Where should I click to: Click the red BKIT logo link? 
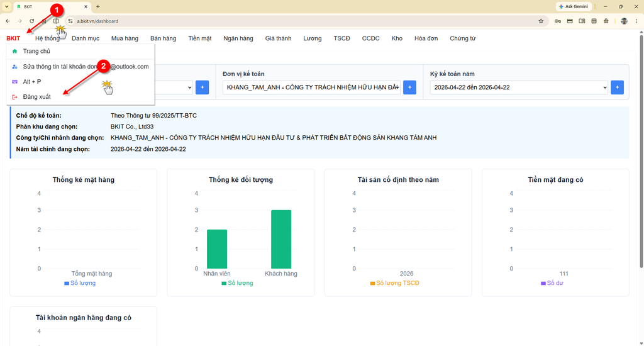pyautogui.click(x=13, y=38)
